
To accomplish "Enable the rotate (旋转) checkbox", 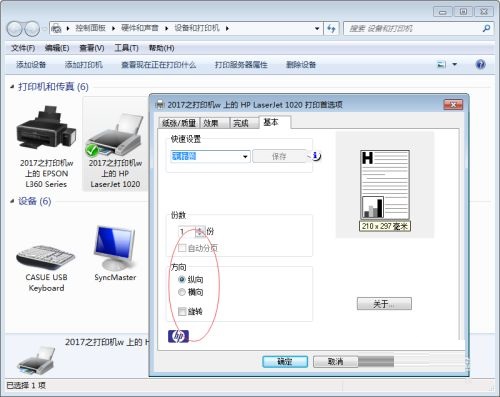I will [x=182, y=312].
